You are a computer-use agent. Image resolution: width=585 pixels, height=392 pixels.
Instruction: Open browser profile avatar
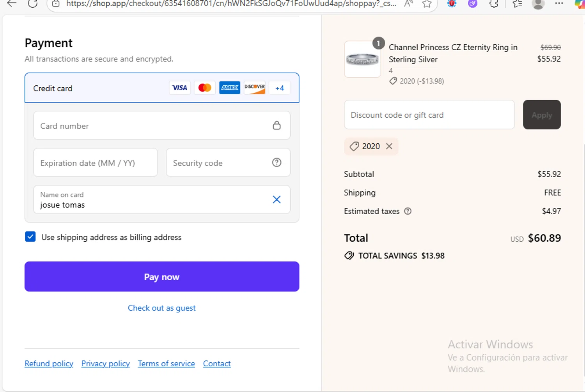pyautogui.click(x=538, y=4)
